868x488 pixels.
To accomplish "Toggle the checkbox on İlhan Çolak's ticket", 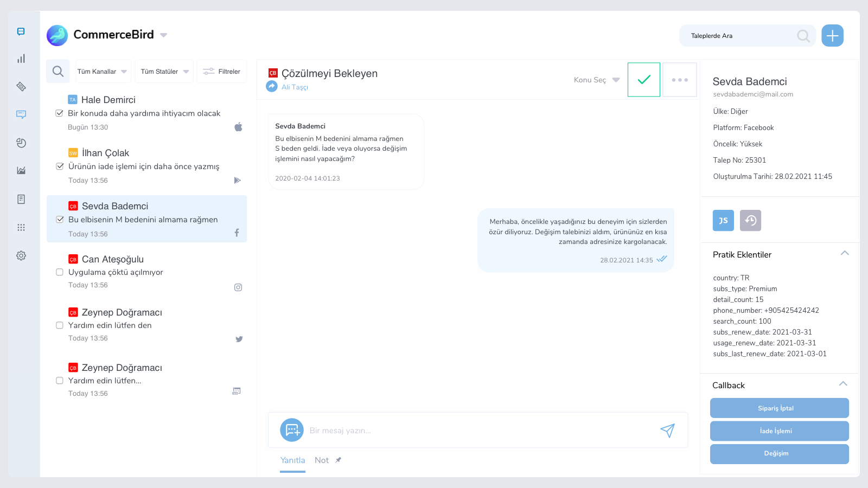I will pos(60,166).
